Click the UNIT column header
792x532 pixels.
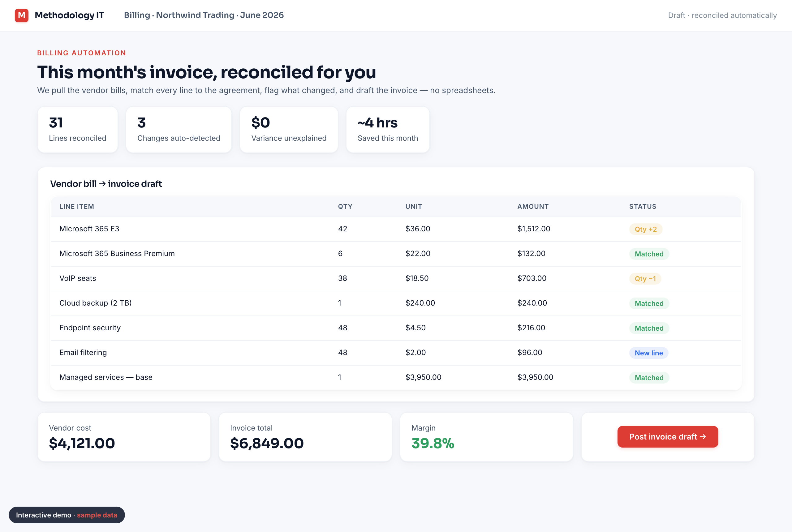pyautogui.click(x=414, y=206)
